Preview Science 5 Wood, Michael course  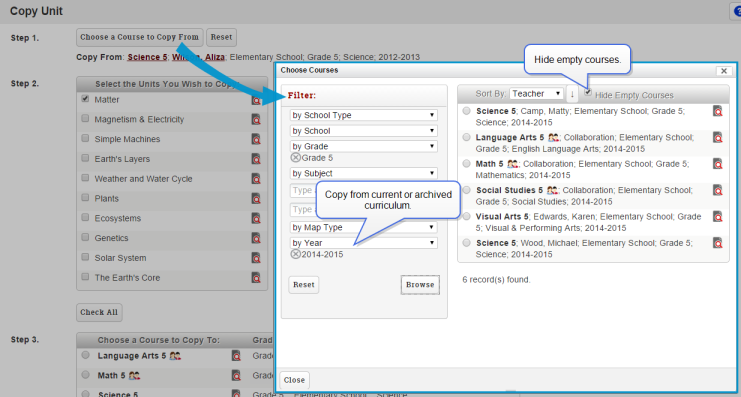(718, 243)
